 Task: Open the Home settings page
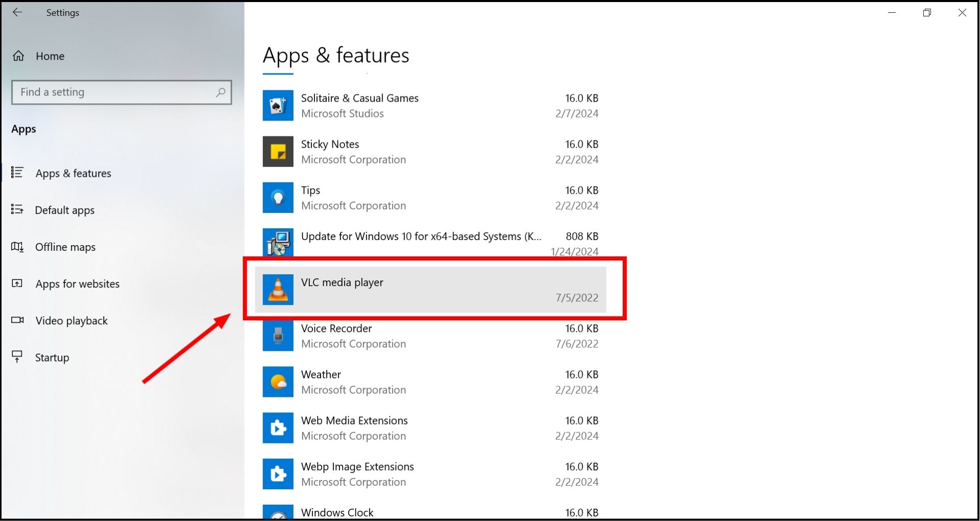tap(50, 56)
